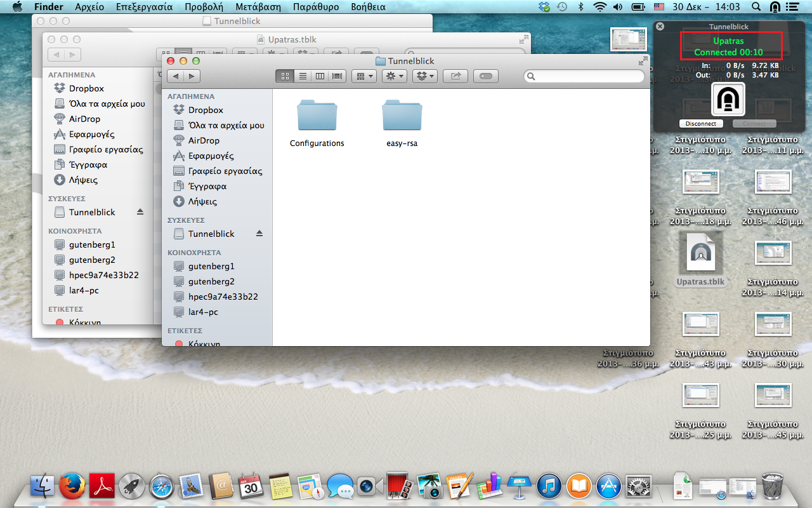Screen dimensions: 812x508
Task: Open iBooks from the Dock
Action: 579,486
